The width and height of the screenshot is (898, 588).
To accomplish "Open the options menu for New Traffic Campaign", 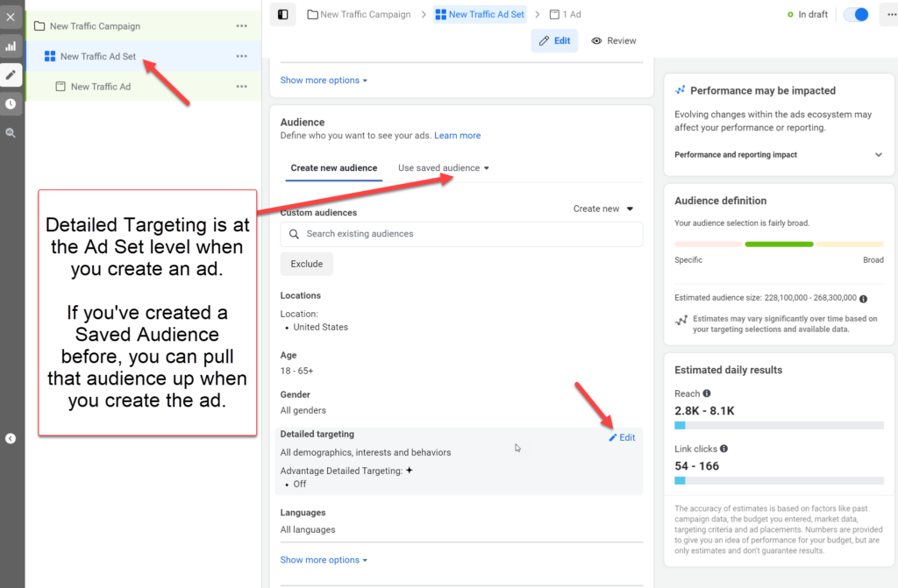I will (x=242, y=25).
